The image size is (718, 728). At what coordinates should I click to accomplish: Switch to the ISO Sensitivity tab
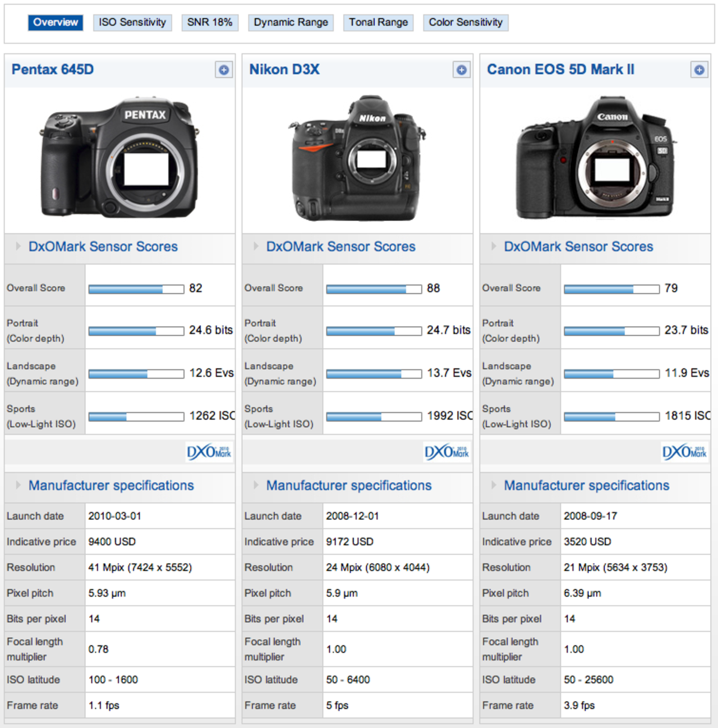(x=132, y=22)
